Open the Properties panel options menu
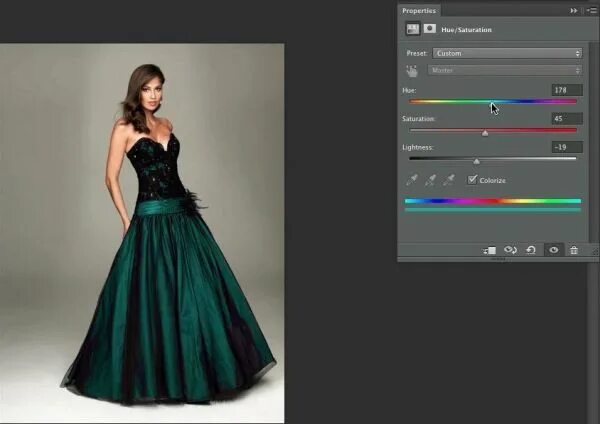Viewport: 600px width, 424px height. tap(592, 11)
